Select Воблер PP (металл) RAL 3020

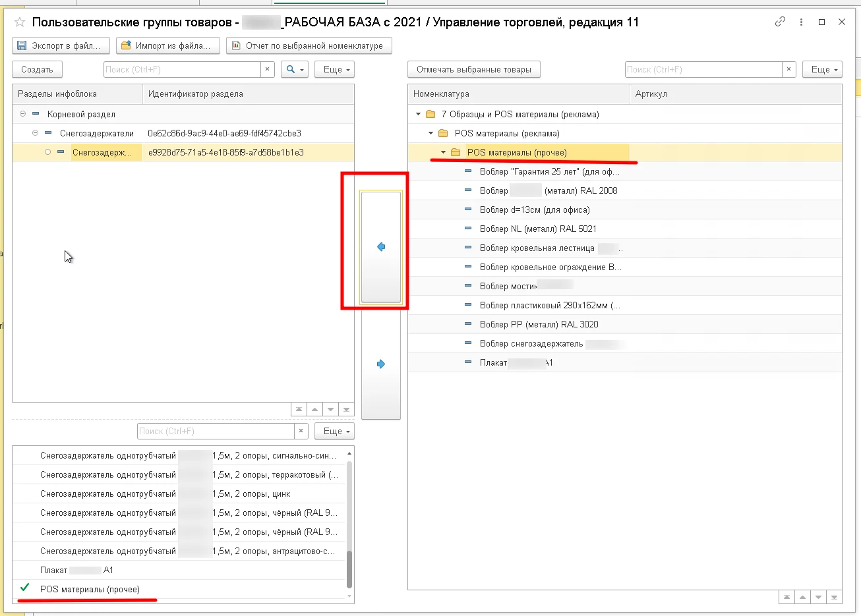(625, 324)
